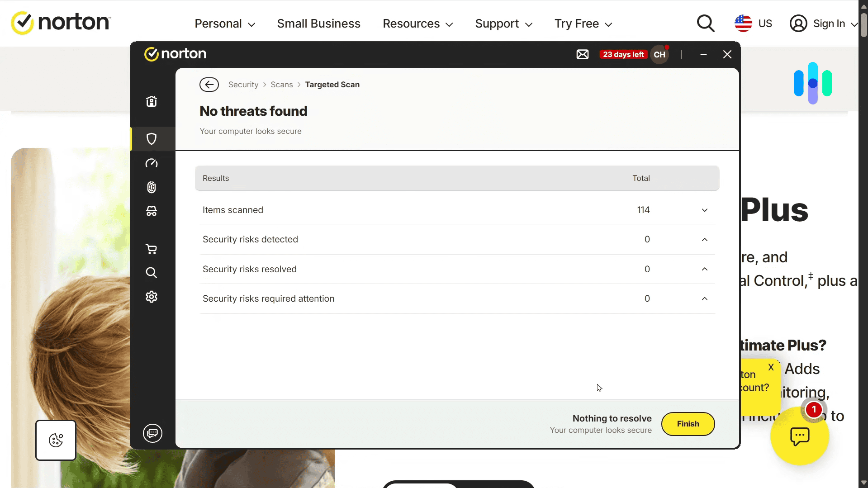This screenshot has width=868, height=488.
Task: Go back using the breadcrumb arrow button
Action: point(209,85)
